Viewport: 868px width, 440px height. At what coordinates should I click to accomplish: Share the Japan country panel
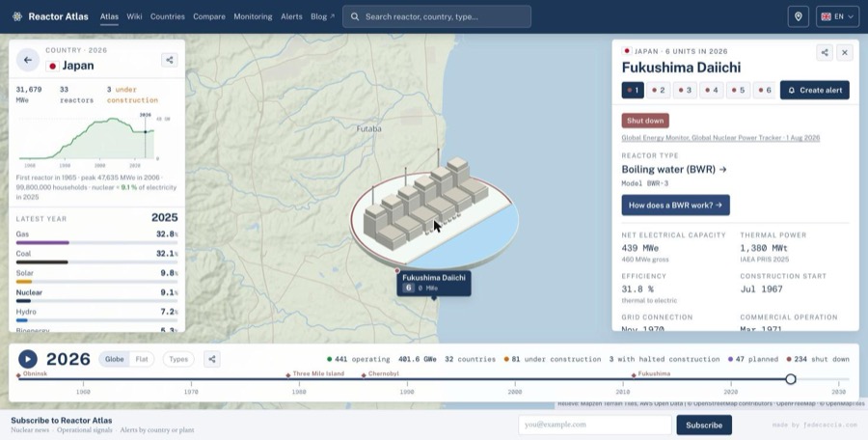(x=170, y=60)
